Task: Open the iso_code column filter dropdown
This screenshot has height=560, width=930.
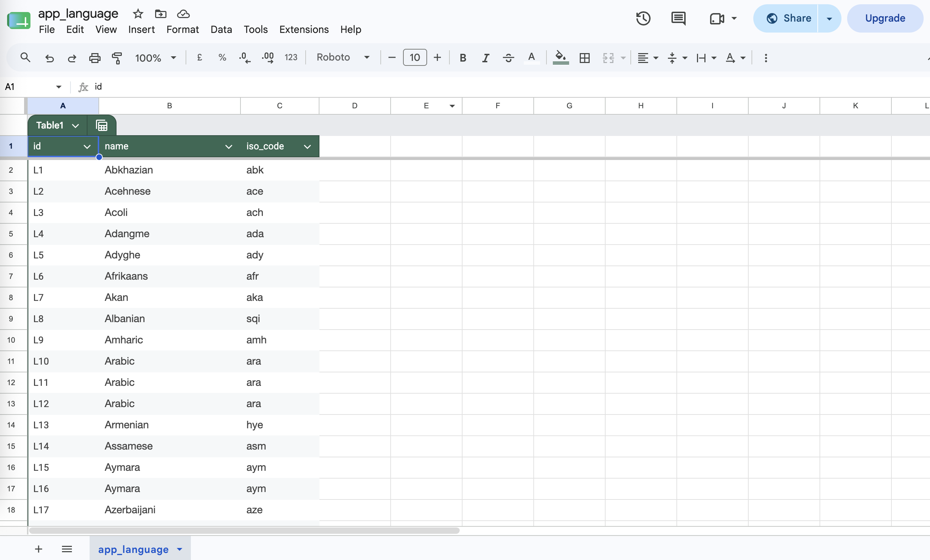Action: click(x=308, y=147)
